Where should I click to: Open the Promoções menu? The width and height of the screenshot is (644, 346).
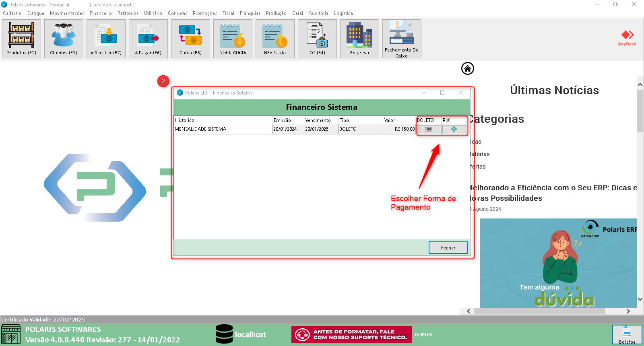[x=205, y=13]
